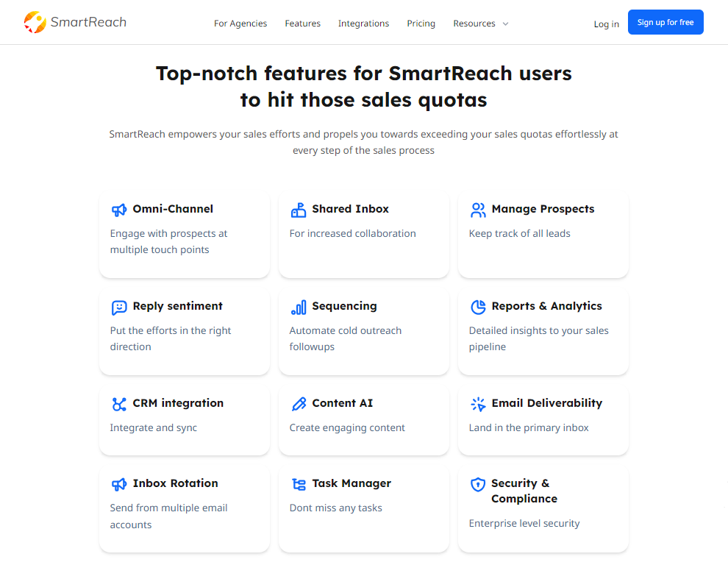Viewport: 728px width, 565px height.
Task: Click 'For increased collaboration' description
Action: click(352, 234)
